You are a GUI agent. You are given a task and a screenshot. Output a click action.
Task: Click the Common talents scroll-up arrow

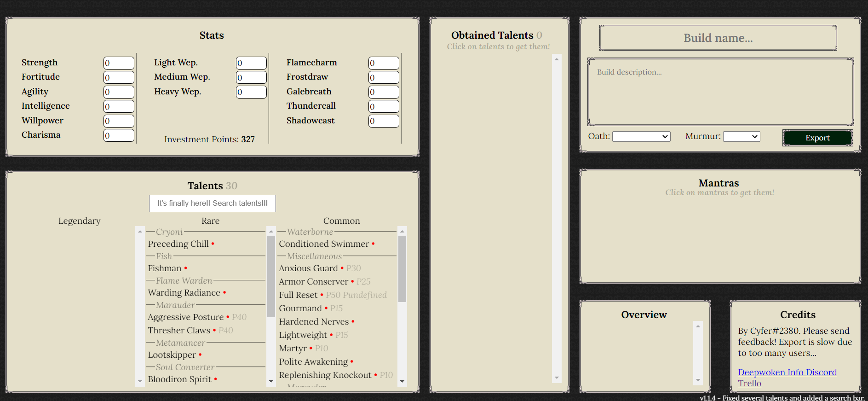(402, 232)
